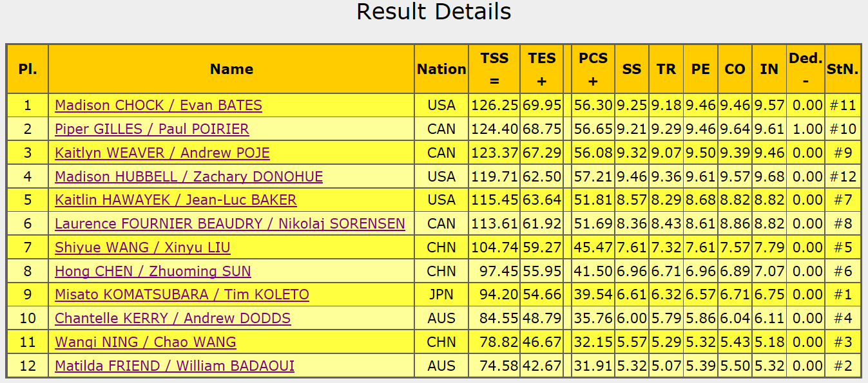868x383 pixels.
Task: Open Hong CHEN / Zhuoming SUN link
Action: click(x=153, y=272)
